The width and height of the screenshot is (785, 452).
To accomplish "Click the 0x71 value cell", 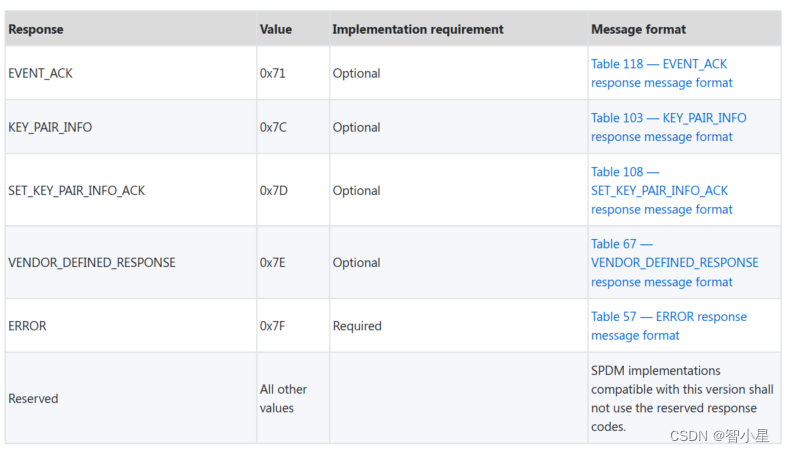I will [x=273, y=73].
